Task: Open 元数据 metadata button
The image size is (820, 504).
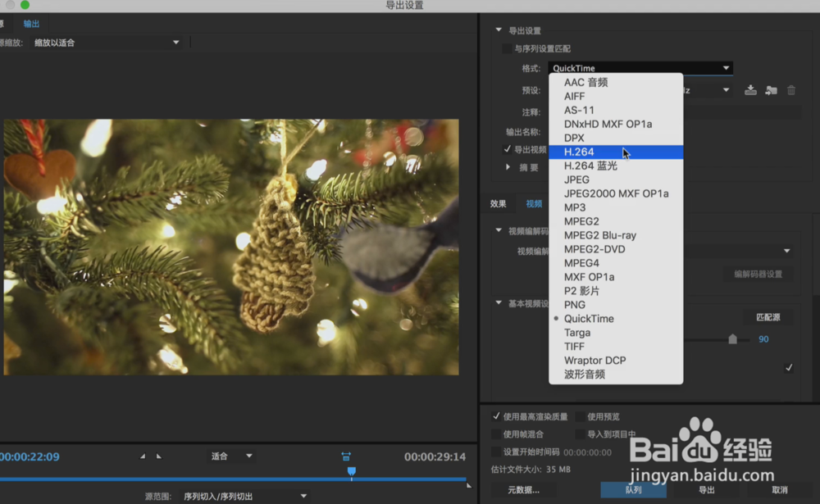Action: coord(523,490)
